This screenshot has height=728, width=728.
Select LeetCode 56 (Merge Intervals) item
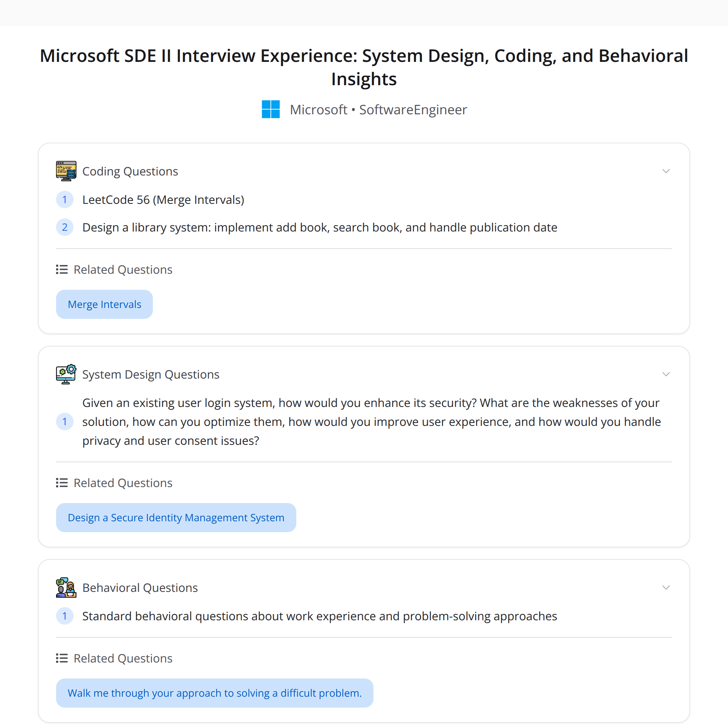pyautogui.click(x=163, y=200)
